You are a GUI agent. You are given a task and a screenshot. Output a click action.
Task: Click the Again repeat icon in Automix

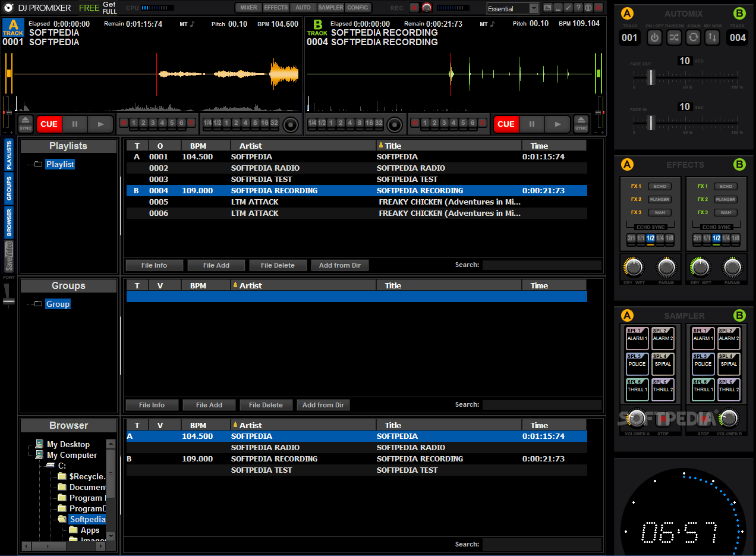(x=694, y=37)
